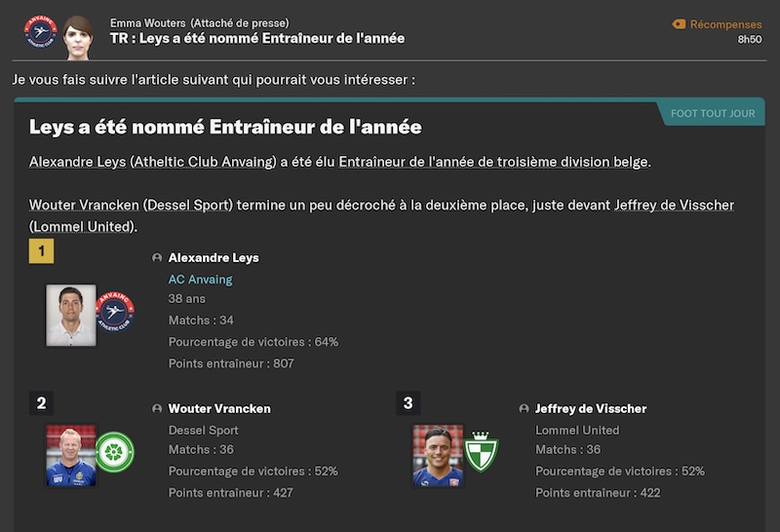Click person icon beside Alexandre Leys
Image resolution: width=780 pixels, height=532 pixels.
point(157,257)
